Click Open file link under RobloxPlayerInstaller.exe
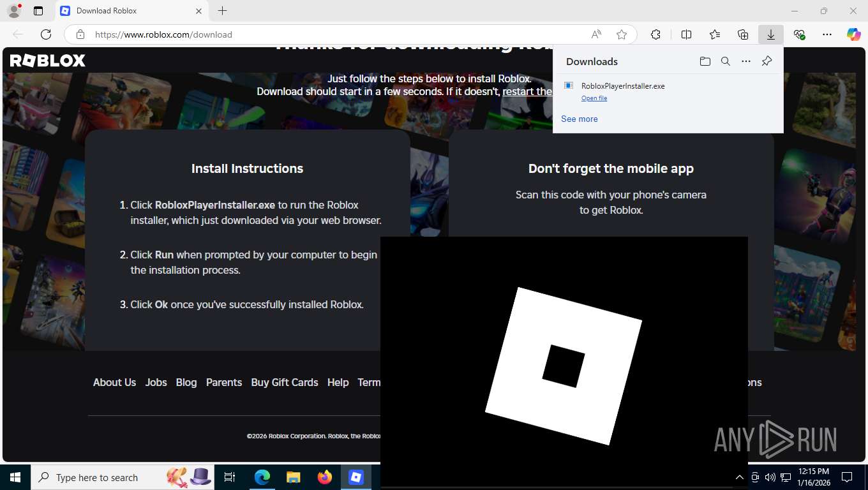 click(x=594, y=98)
